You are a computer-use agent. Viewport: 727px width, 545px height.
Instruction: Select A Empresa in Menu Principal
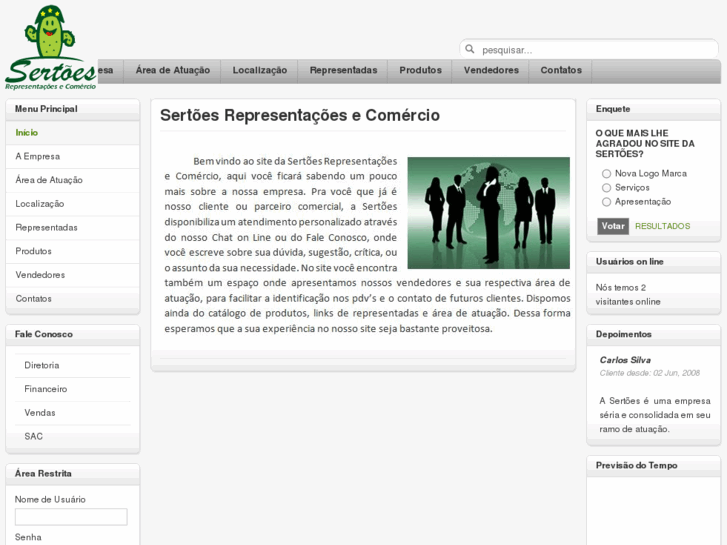click(72, 156)
